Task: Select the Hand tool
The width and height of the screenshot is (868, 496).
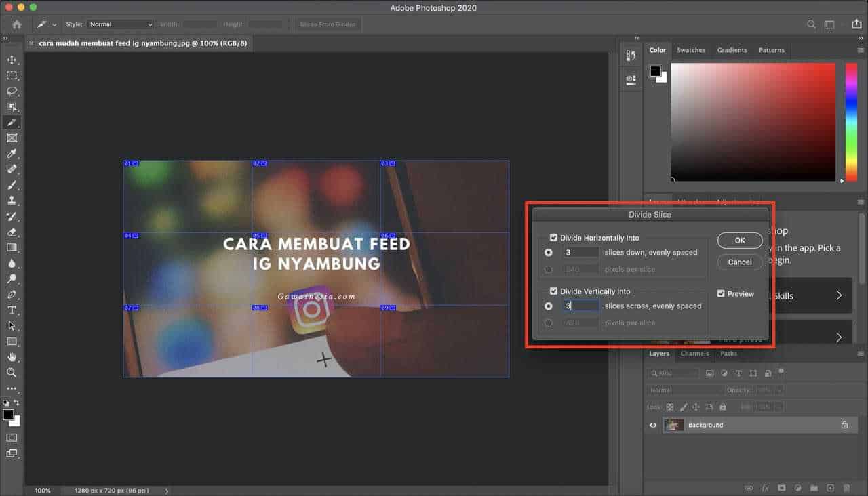Action: 12,357
